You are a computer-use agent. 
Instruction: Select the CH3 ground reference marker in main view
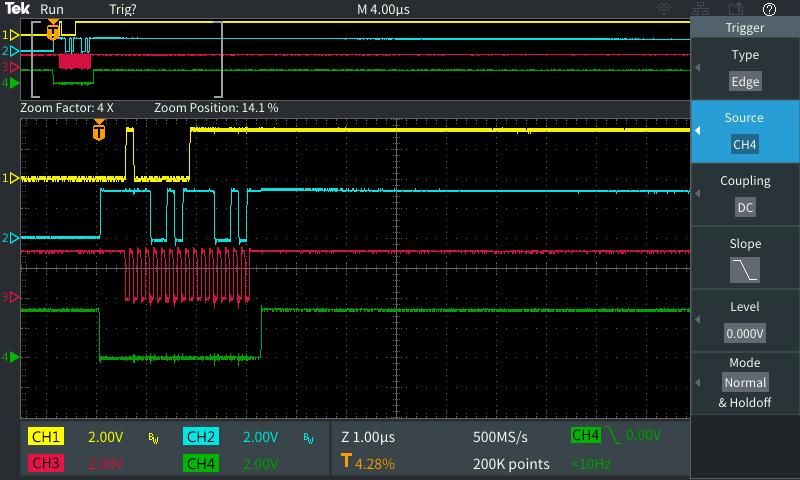tap(11, 297)
